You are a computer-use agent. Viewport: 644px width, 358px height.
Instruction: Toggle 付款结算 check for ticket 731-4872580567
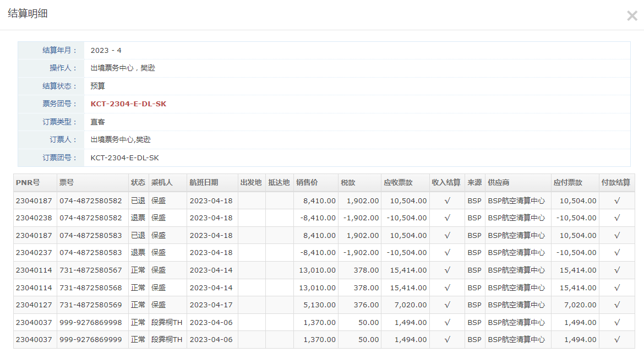coord(616,270)
